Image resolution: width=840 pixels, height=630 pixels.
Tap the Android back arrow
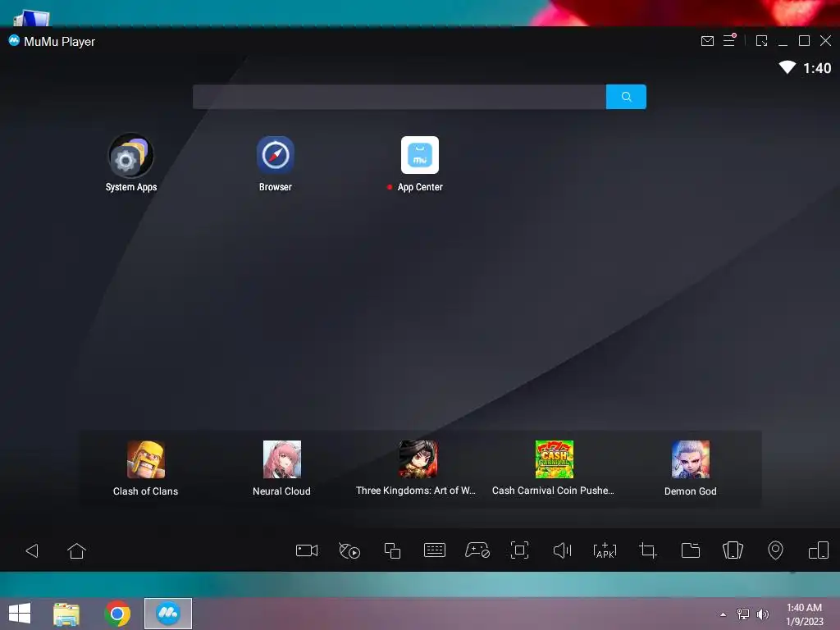(x=32, y=550)
